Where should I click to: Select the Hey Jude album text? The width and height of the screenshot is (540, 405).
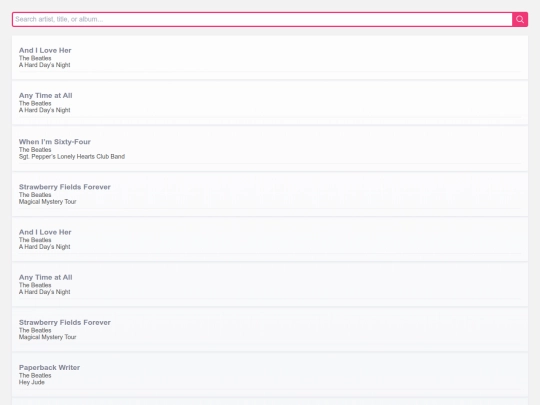32,382
